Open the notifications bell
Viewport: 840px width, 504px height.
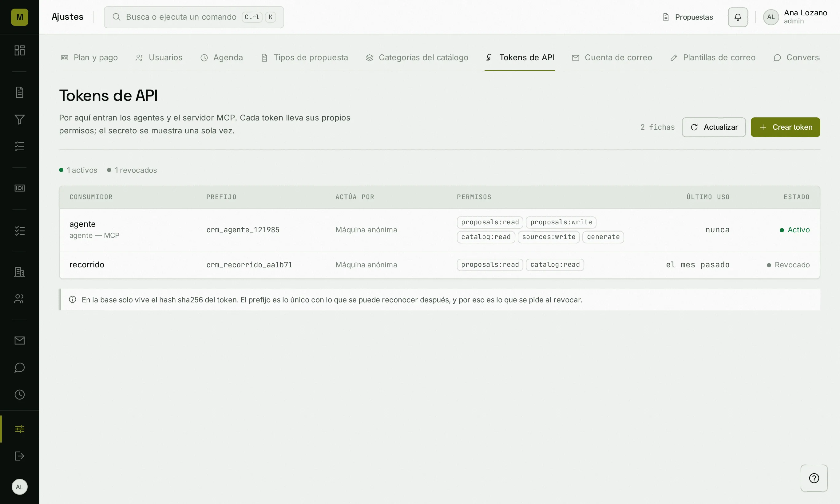[738, 17]
